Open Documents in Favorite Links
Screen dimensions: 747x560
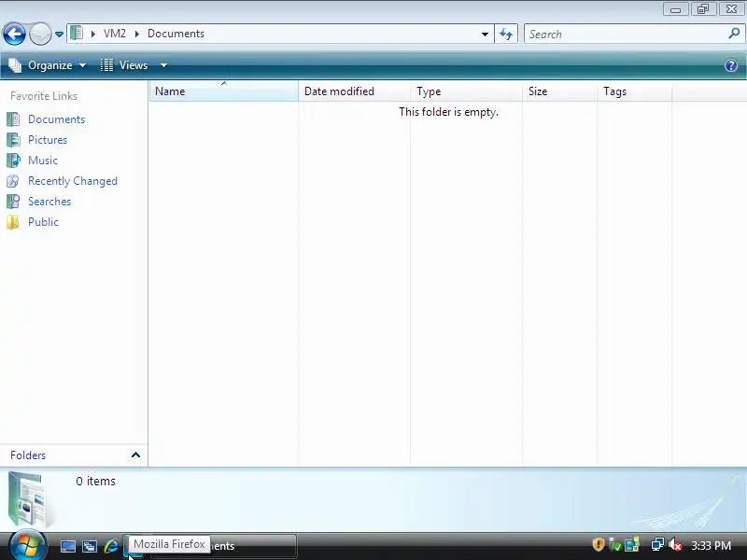tap(56, 119)
